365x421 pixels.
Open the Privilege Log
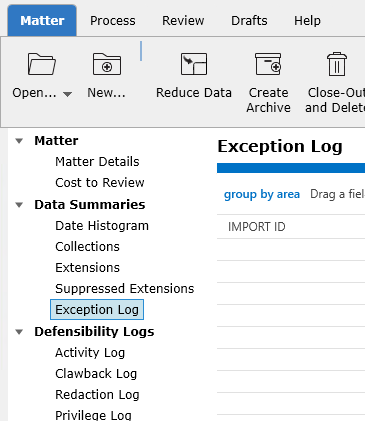(x=93, y=415)
